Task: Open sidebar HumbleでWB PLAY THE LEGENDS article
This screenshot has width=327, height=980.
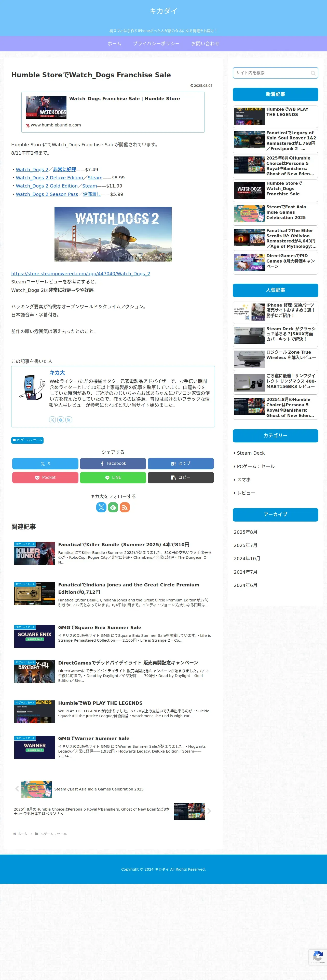Action: click(276, 117)
